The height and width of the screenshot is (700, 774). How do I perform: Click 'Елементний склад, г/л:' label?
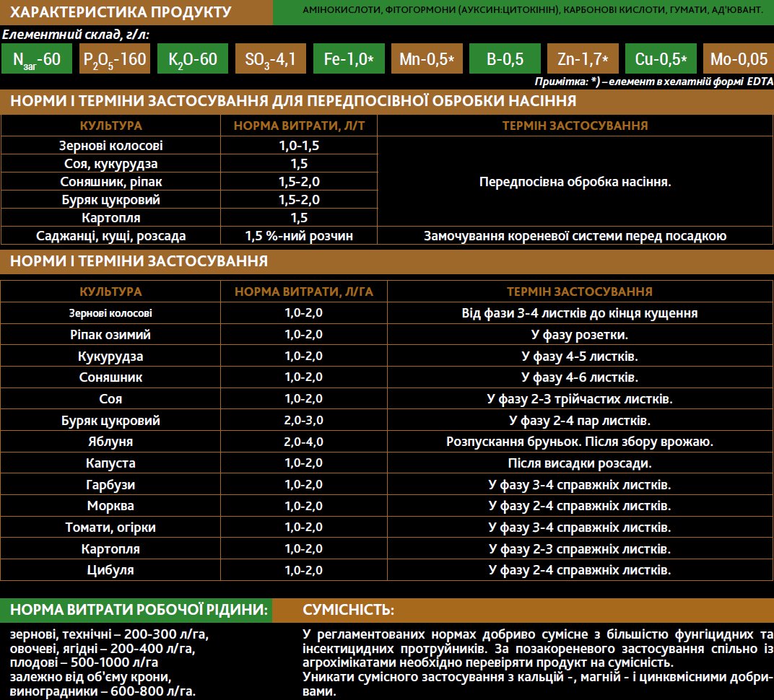pyautogui.click(x=76, y=35)
